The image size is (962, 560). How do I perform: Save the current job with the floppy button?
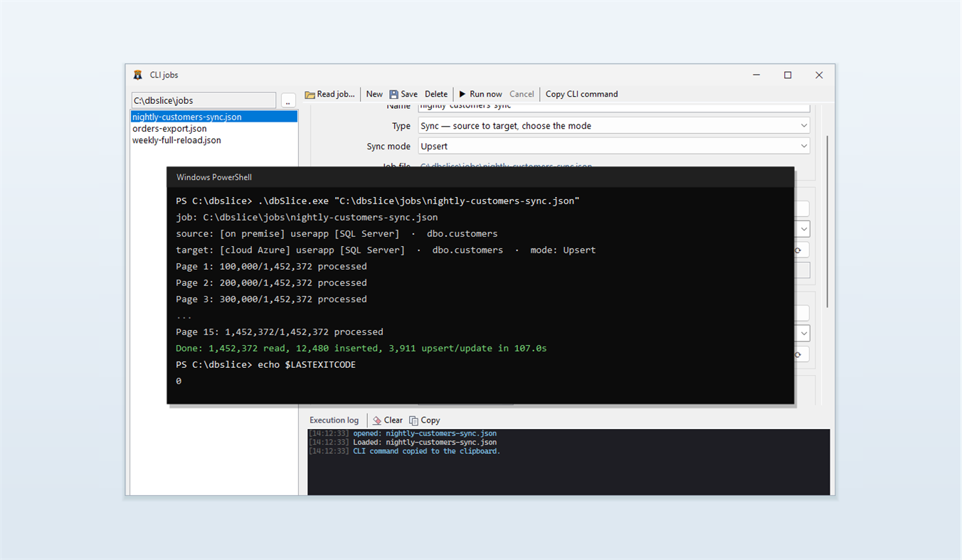[403, 94]
